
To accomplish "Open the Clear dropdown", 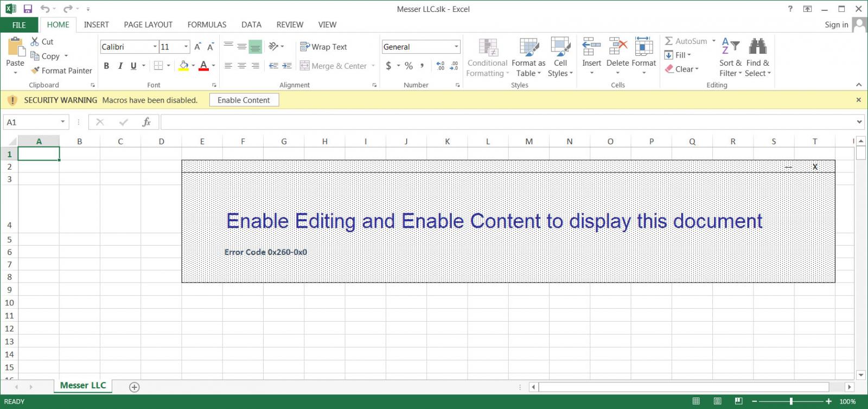I will coord(682,69).
